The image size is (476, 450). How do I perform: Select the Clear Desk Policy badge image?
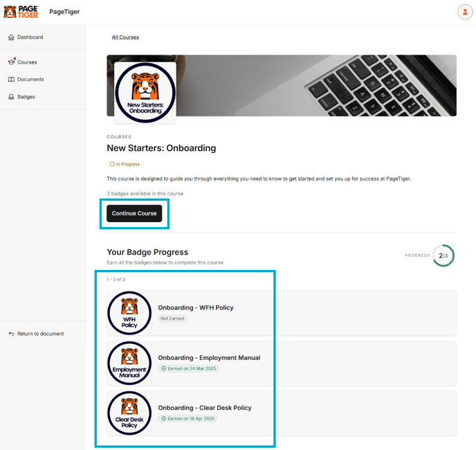click(129, 413)
